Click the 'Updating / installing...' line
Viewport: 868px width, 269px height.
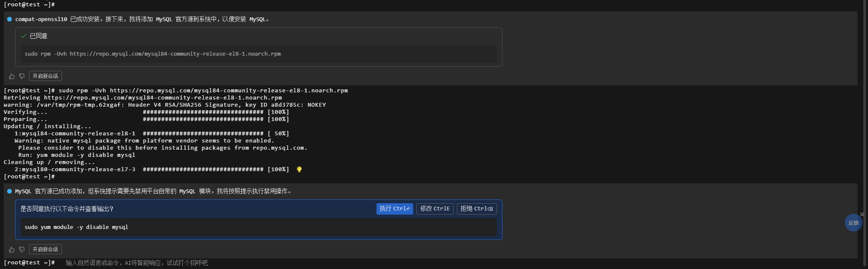pyautogui.click(x=47, y=126)
